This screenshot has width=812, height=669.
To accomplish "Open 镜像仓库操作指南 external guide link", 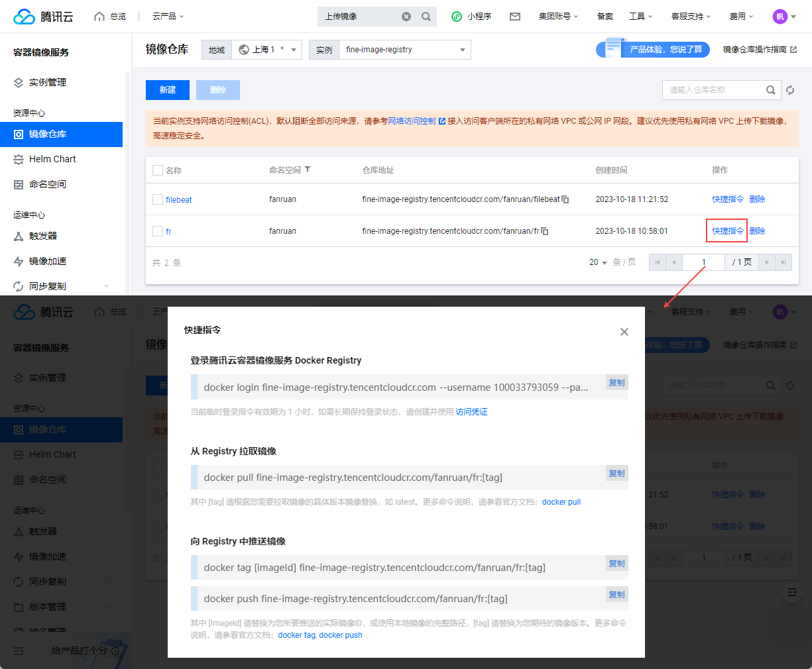I will pos(760,50).
